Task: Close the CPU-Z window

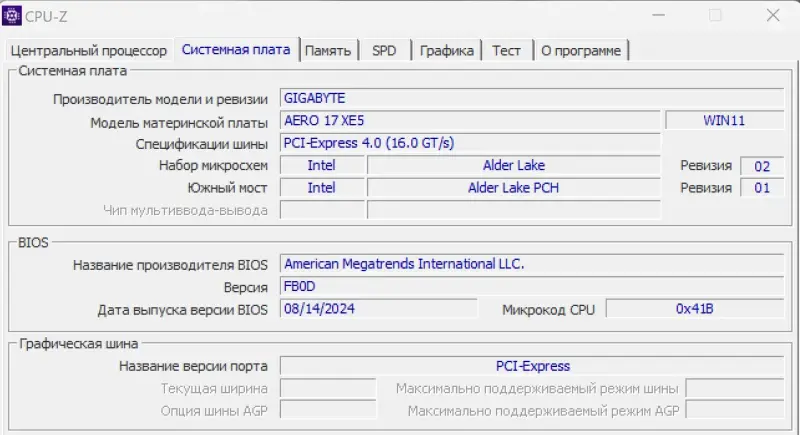Action: (773, 15)
